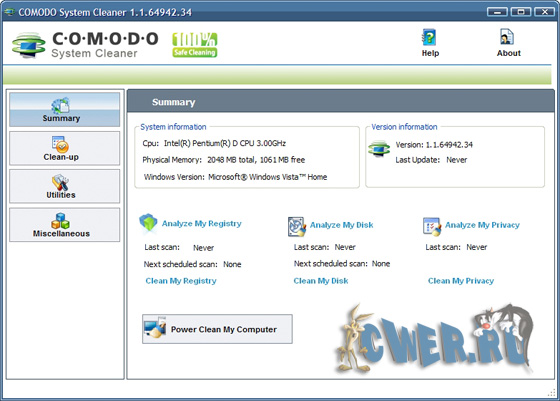560x401 pixels.
Task: Click the 100% Safe Cleaning badge
Action: click(x=195, y=45)
